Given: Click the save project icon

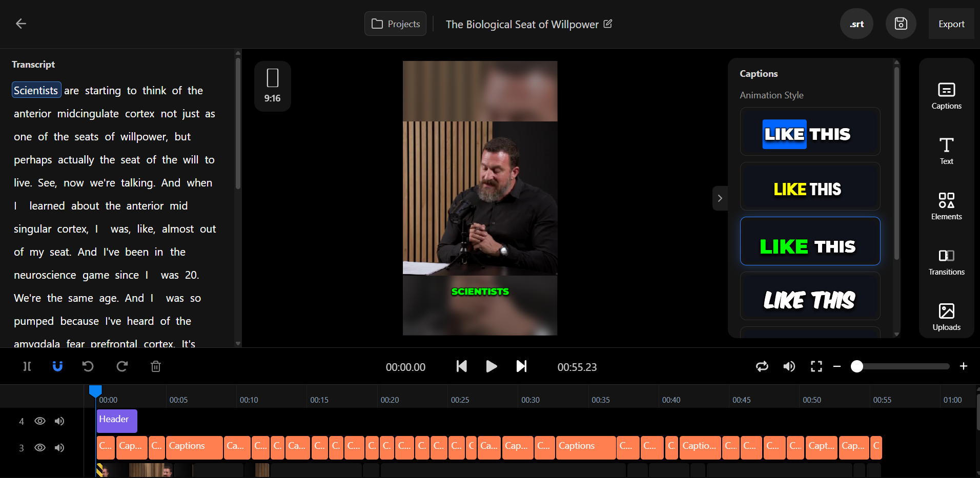Looking at the screenshot, I should tap(901, 24).
